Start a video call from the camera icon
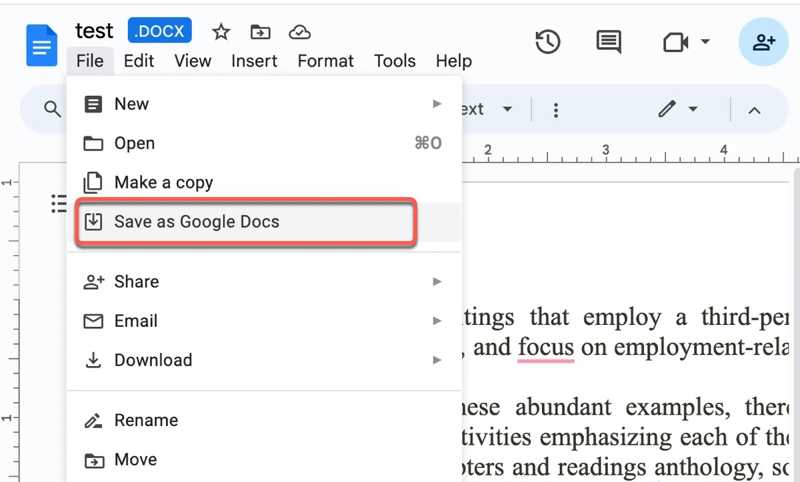The height and width of the screenshot is (482, 800). pos(676,42)
